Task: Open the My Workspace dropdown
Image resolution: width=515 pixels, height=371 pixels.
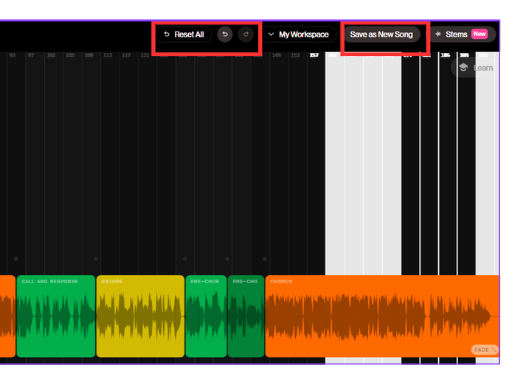Action: point(299,34)
